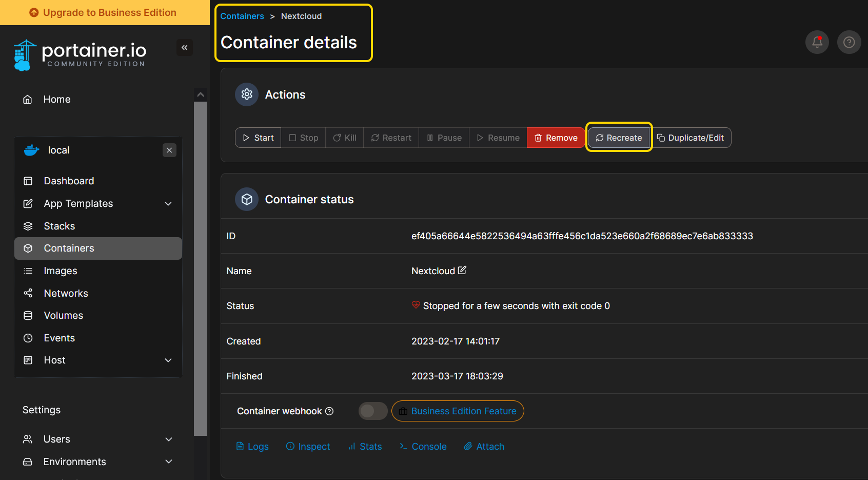
Task: Click the Docker whale icon beside local
Action: tap(32, 150)
